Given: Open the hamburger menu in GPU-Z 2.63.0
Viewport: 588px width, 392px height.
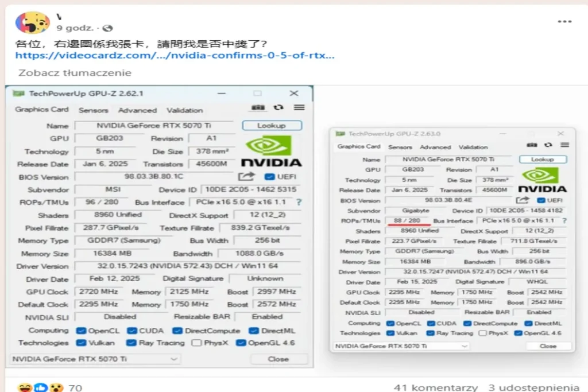Looking at the screenshot, I should [565, 145].
